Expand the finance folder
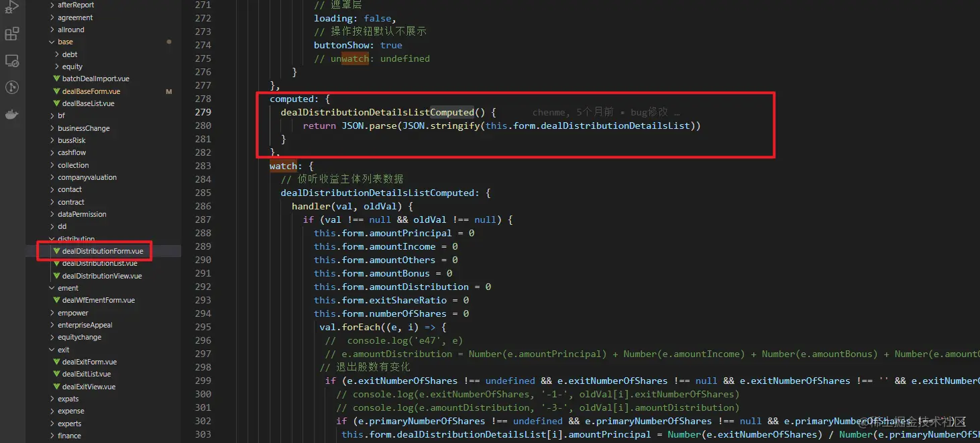 [69, 436]
